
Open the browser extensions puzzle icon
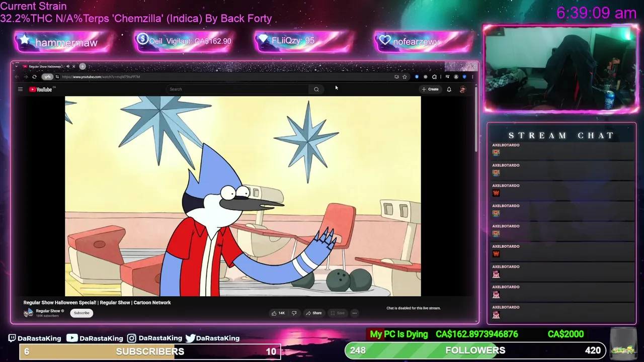(434, 77)
